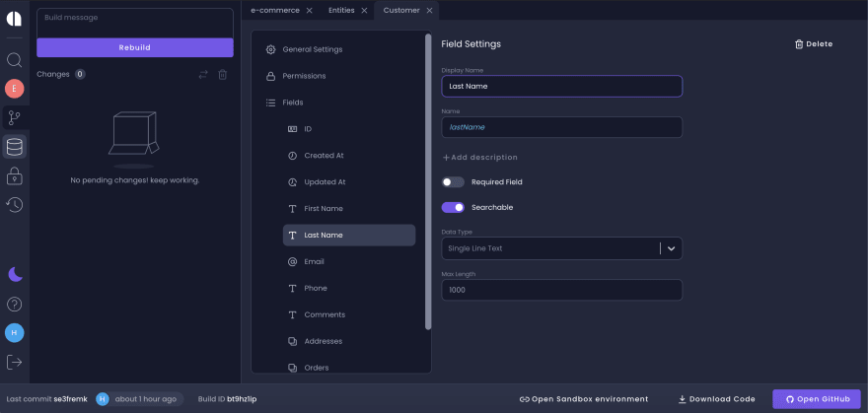The width and height of the screenshot is (868, 413).
Task: Click the Rebuild button
Action: click(x=135, y=47)
